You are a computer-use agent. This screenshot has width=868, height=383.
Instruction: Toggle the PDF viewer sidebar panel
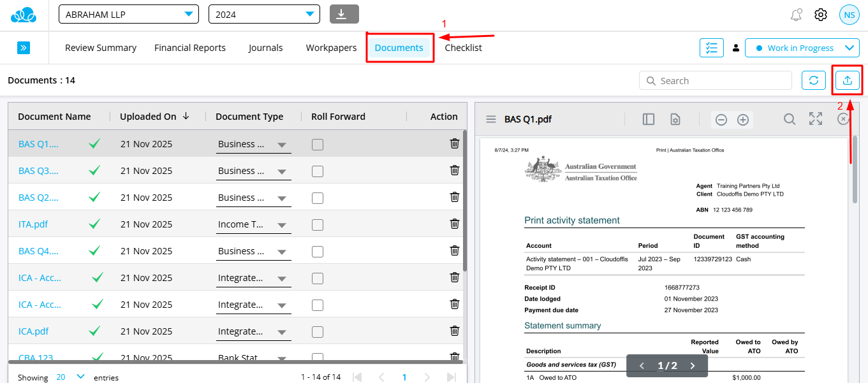(x=649, y=119)
